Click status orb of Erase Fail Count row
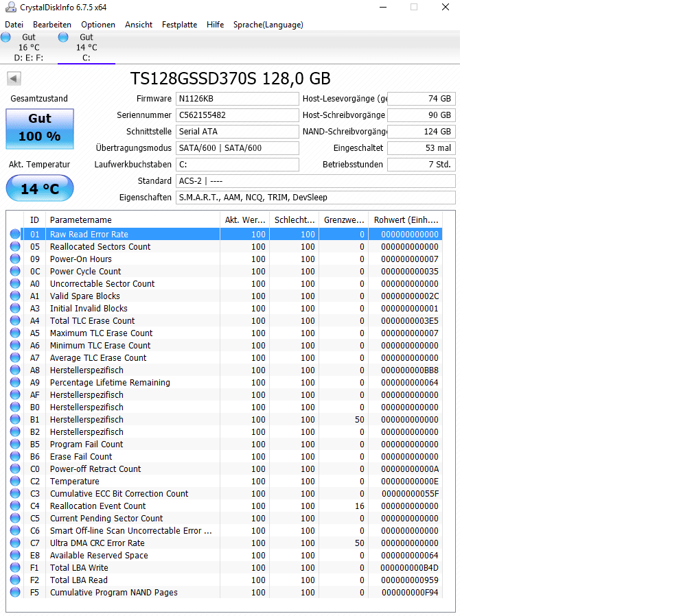Viewport: 692px width, 616px height. 15,456
